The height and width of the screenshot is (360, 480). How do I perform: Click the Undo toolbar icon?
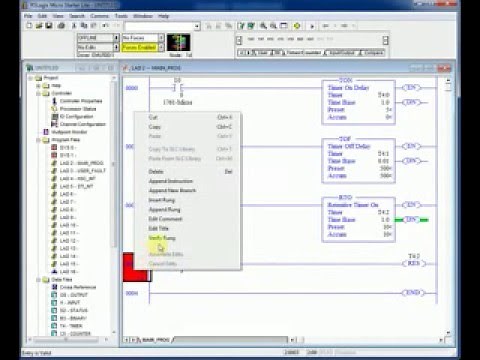pyautogui.click(x=105, y=26)
